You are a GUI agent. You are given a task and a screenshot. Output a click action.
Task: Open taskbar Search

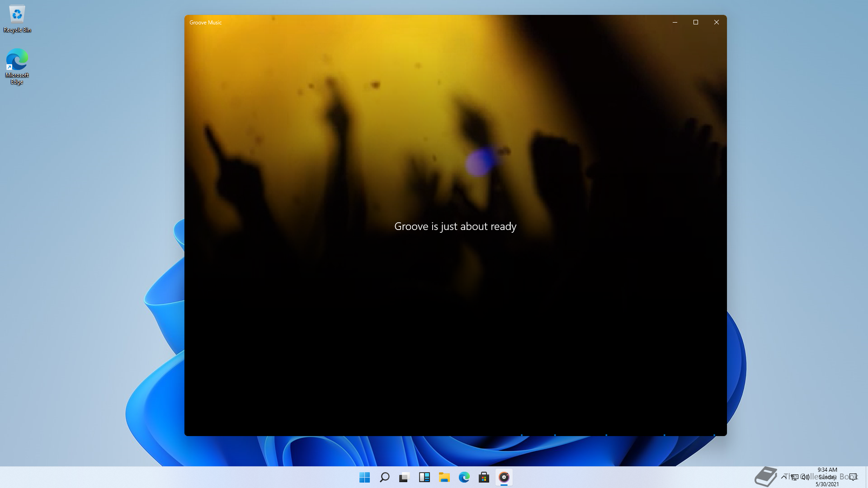[x=384, y=477]
